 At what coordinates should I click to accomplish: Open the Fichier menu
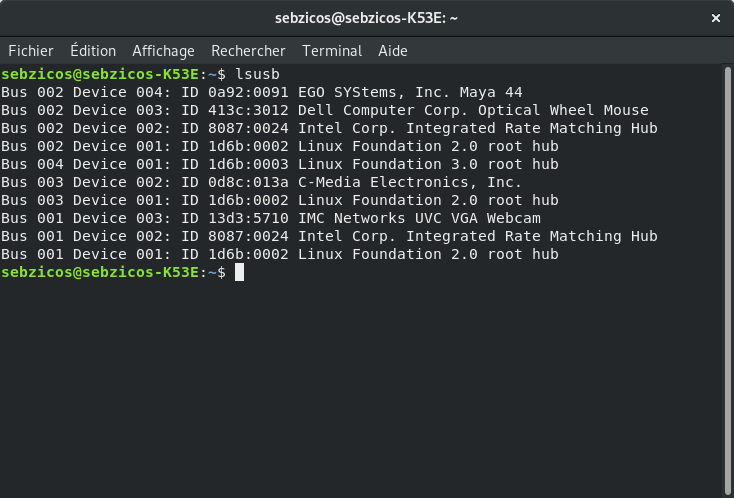pyautogui.click(x=30, y=50)
